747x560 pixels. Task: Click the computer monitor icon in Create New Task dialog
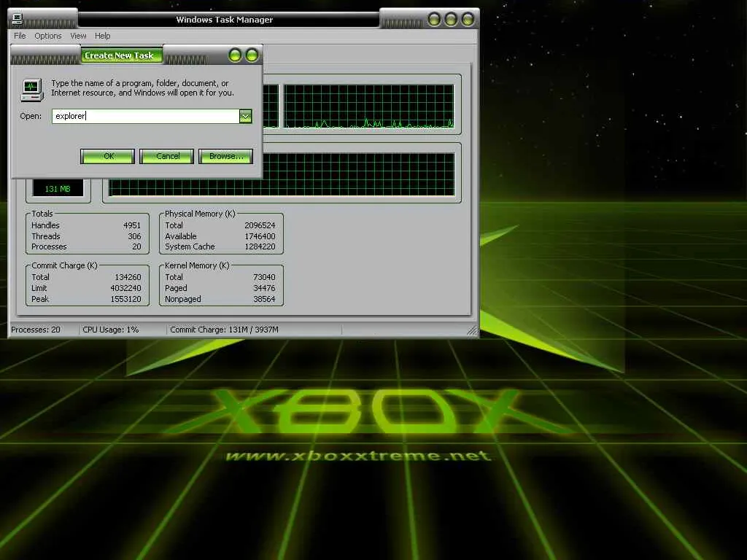click(32, 90)
